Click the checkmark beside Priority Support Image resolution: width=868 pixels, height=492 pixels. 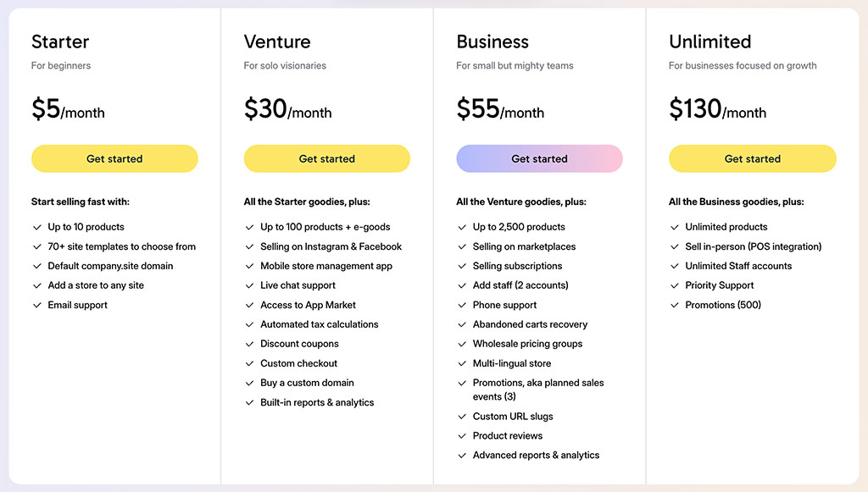point(673,285)
